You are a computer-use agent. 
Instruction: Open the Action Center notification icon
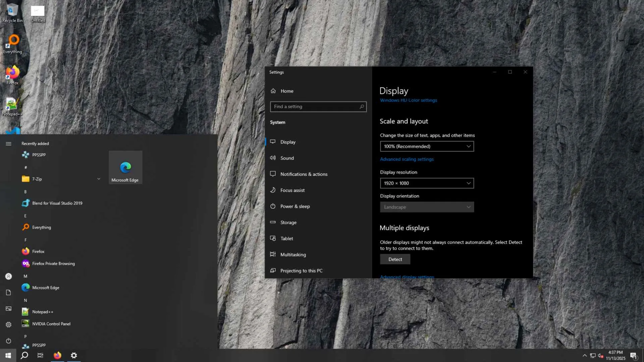click(633, 356)
